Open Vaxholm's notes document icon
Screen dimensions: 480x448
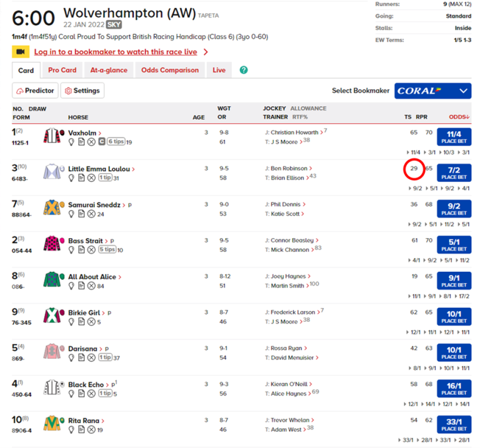[x=81, y=142]
